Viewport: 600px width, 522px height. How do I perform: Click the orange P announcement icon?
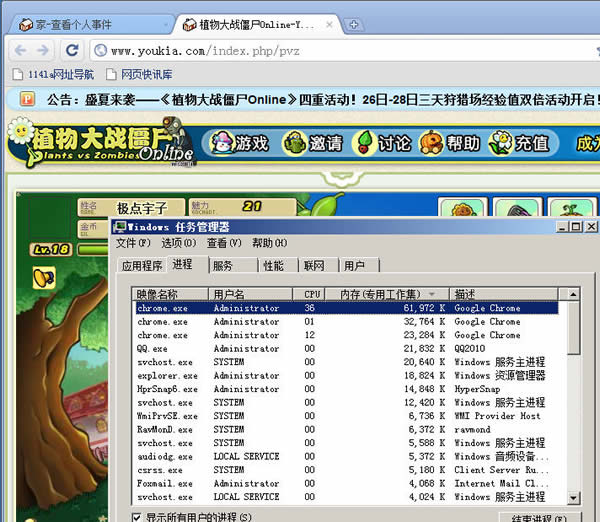pyautogui.click(x=27, y=99)
